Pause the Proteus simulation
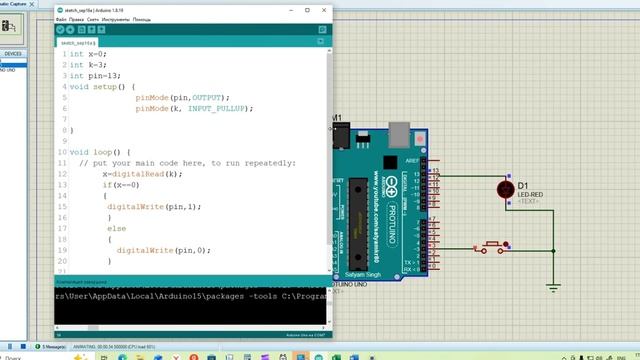Image resolution: width=640 pixels, height=360 pixels. (x=10, y=347)
